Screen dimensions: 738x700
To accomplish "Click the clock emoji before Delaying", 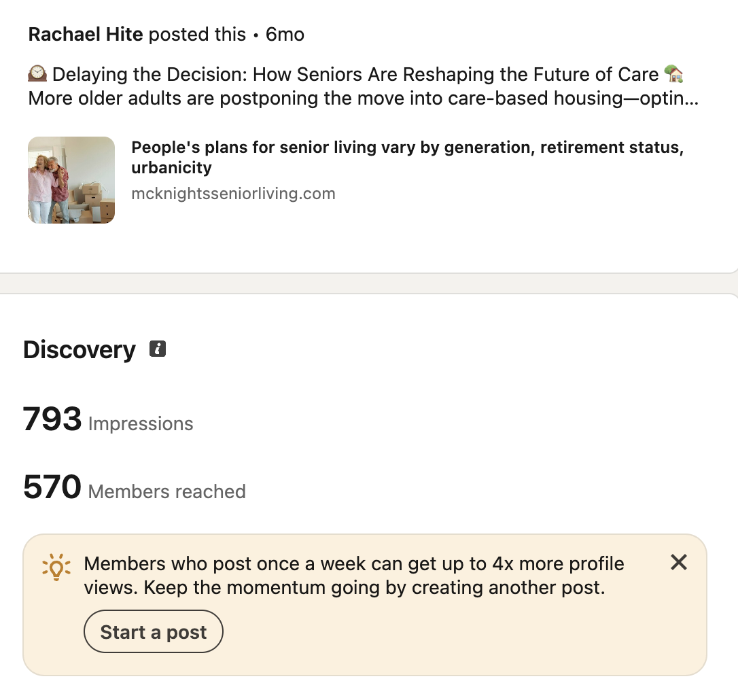I will [x=38, y=73].
